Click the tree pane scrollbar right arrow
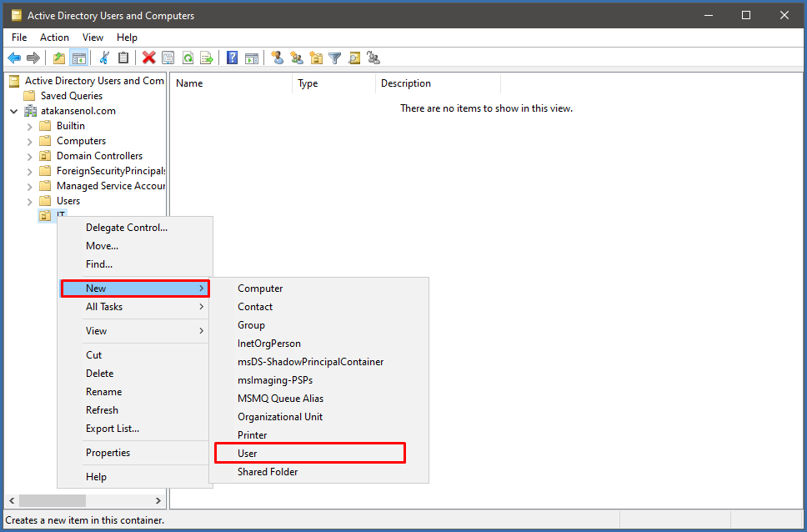Viewport: 807px width, 532px height. (x=158, y=500)
